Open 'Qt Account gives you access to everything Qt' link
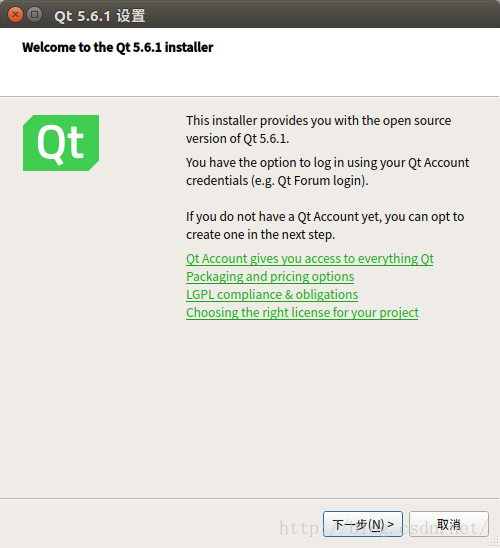The height and width of the screenshot is (548, 500). pos(310,259)
